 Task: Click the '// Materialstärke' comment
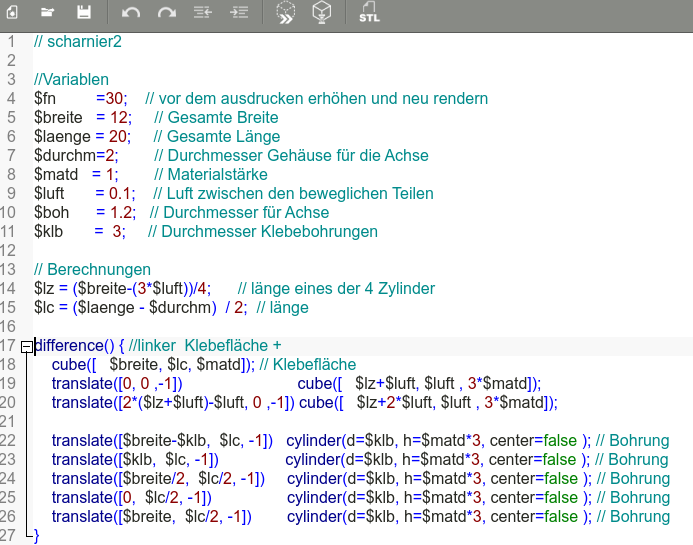pos(210,175)
